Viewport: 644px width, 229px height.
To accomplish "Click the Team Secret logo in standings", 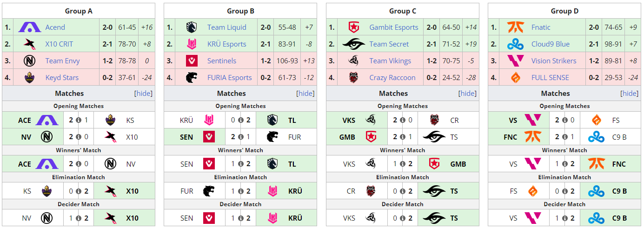I will point(354,44).
